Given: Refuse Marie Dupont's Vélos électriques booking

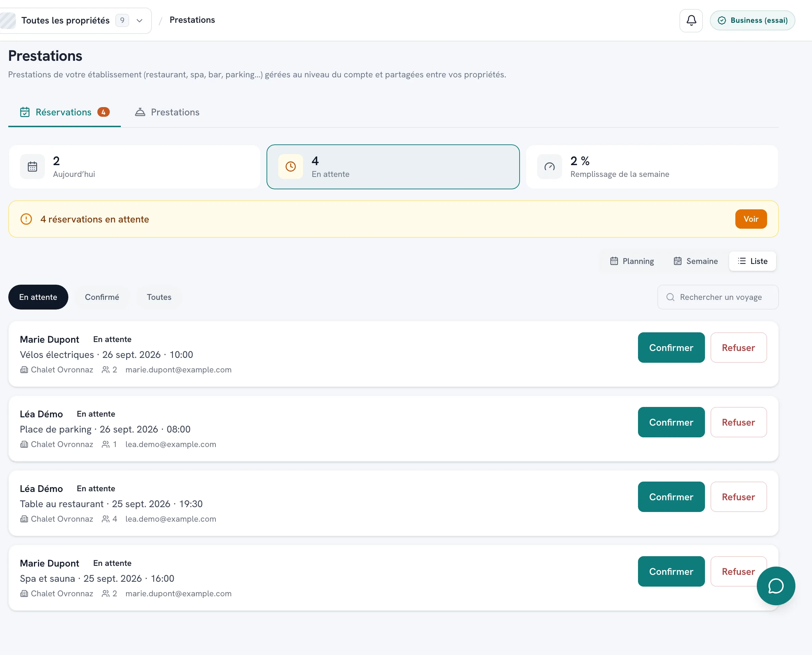Looking at the screenshot, I should tap(738, 348).
